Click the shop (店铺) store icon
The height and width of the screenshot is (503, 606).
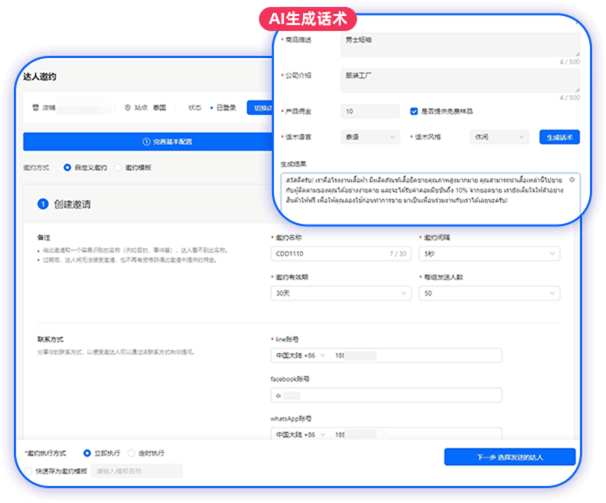34,107
